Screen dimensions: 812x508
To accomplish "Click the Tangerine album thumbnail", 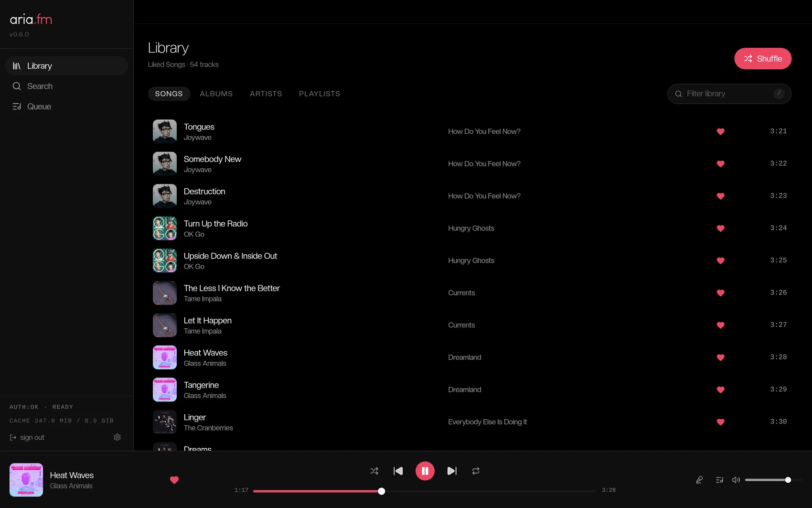I will pyautogui.click(x=165, y=389).
